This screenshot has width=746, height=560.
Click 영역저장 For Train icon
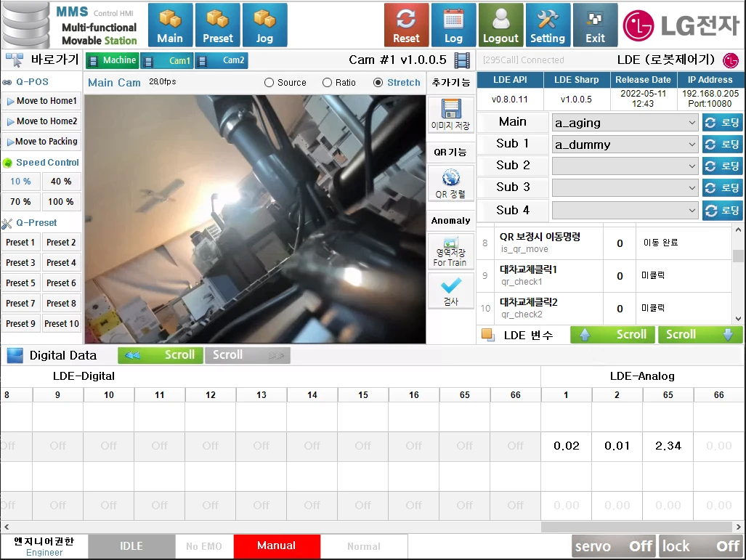click(450, 252)
